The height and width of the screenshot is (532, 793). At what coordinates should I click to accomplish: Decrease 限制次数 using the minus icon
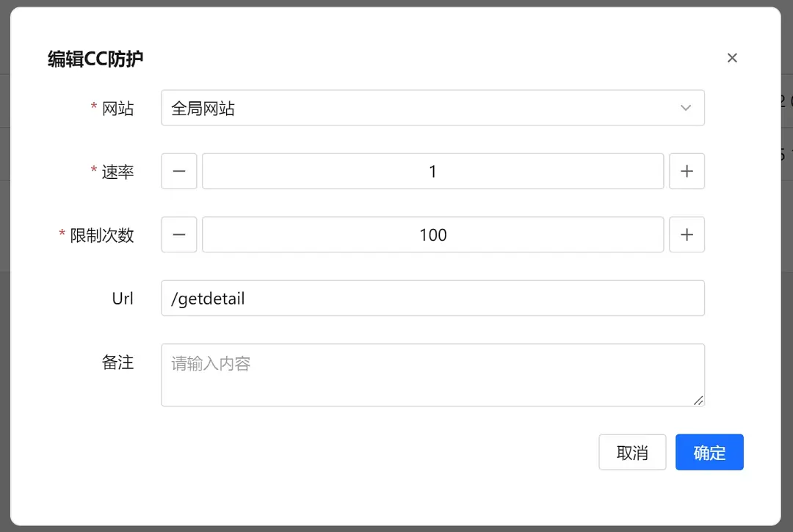(178, 235)
